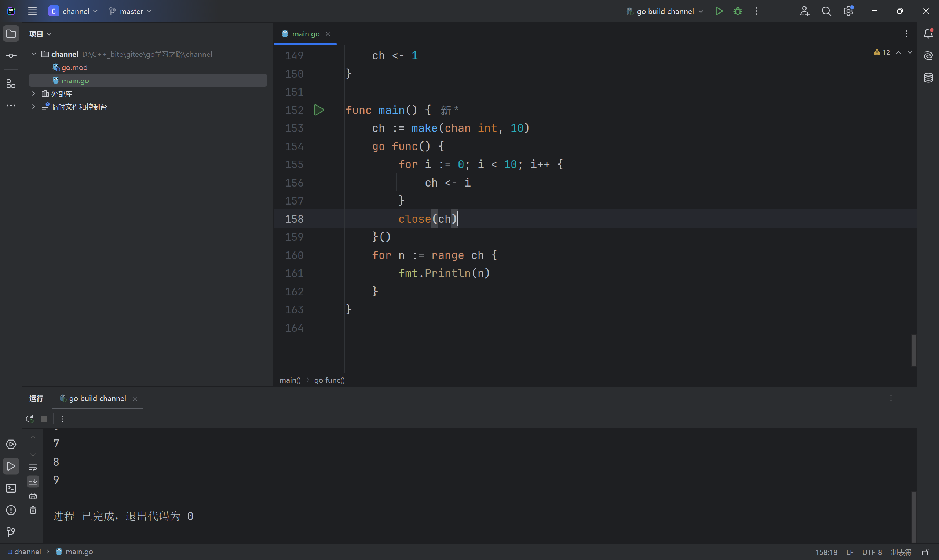Click go func() in editor breadcrumb
Image resolution: width=939 pixels, height=560 pixels.
click(329, 380)
